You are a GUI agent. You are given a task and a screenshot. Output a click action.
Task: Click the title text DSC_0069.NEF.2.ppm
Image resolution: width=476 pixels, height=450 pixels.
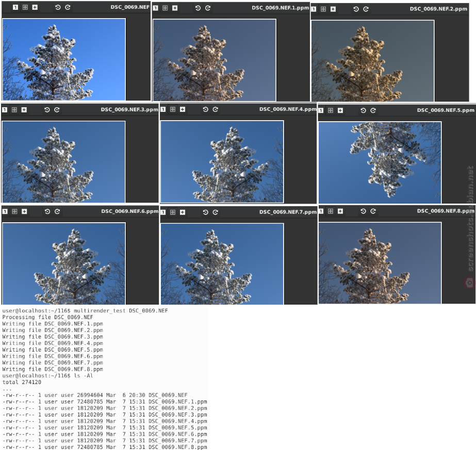[438, 9]
